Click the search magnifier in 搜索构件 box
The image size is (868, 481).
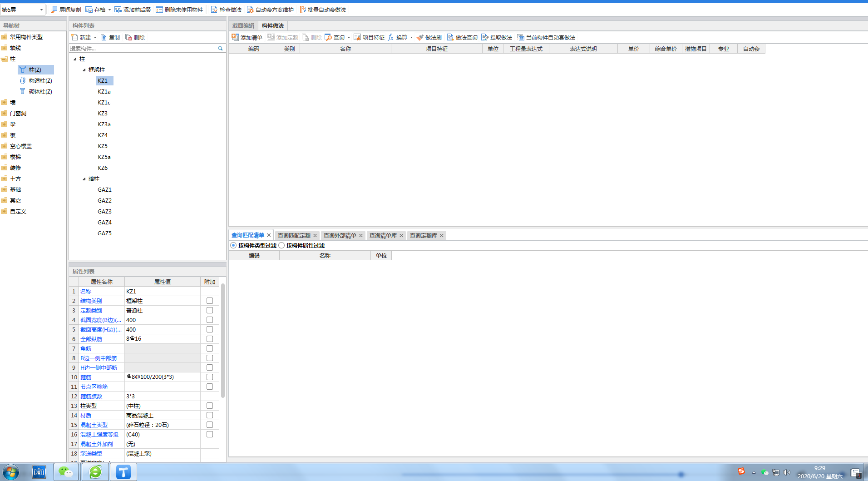click(x=221, y=48)
